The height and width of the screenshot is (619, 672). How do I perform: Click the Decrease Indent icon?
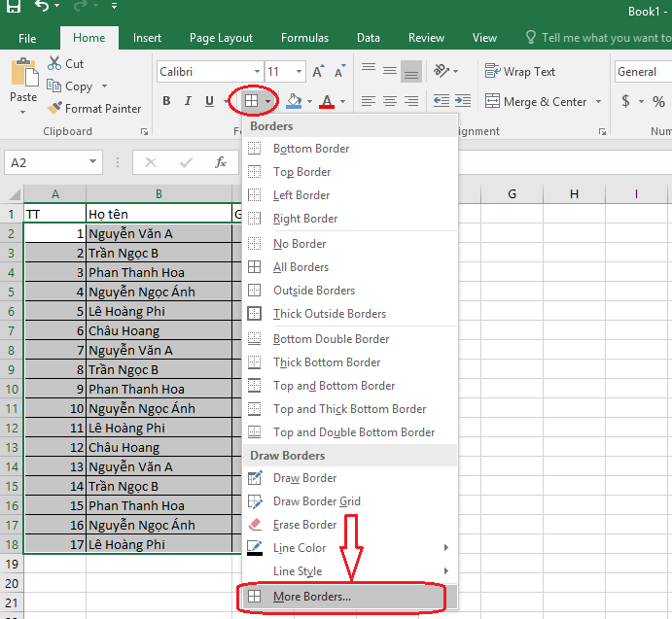coord(441,101)
